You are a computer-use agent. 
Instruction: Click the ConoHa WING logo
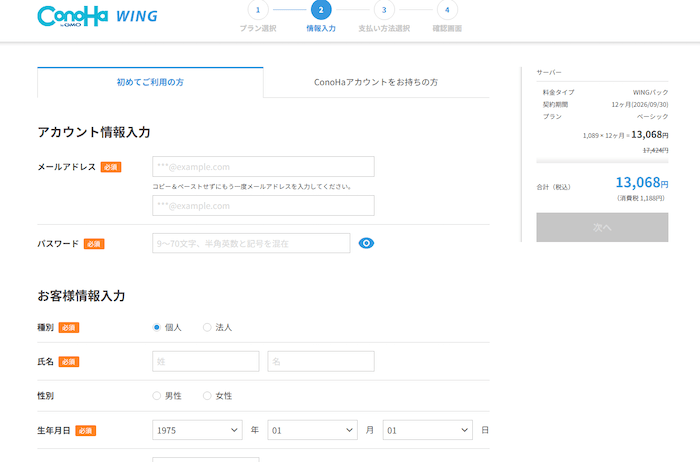click(96, 17)
